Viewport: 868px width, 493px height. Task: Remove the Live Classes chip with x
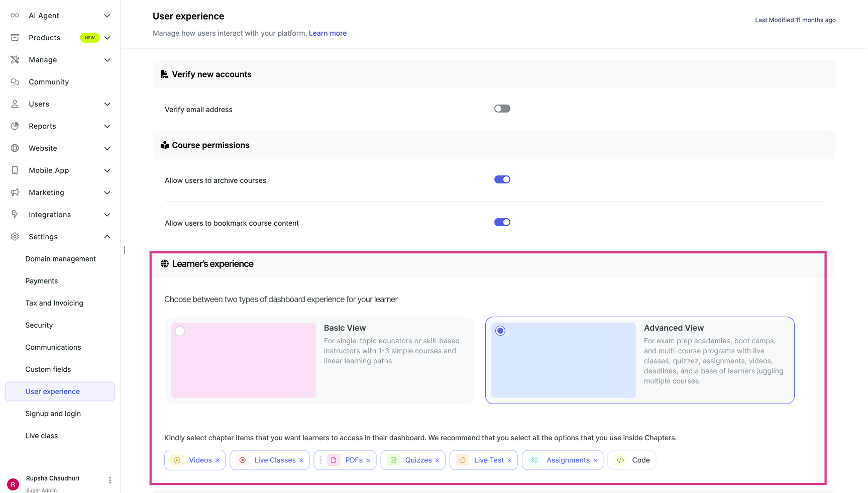point(301,460)
